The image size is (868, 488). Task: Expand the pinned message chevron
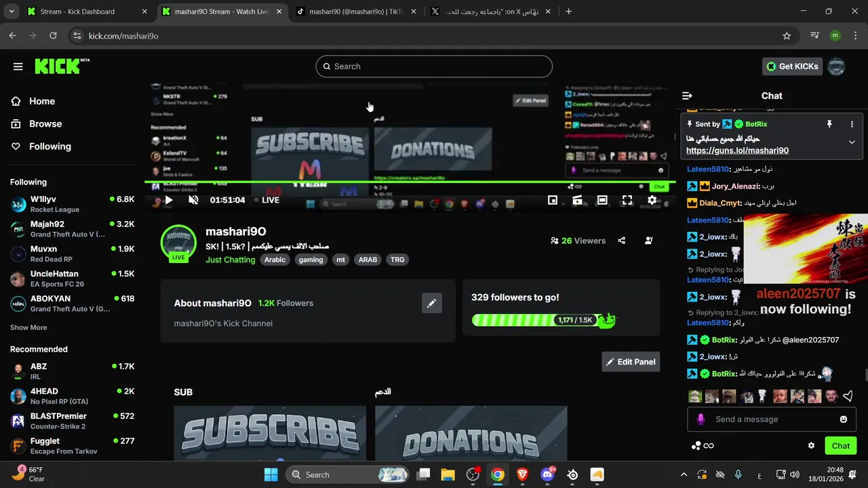(852, 142)
